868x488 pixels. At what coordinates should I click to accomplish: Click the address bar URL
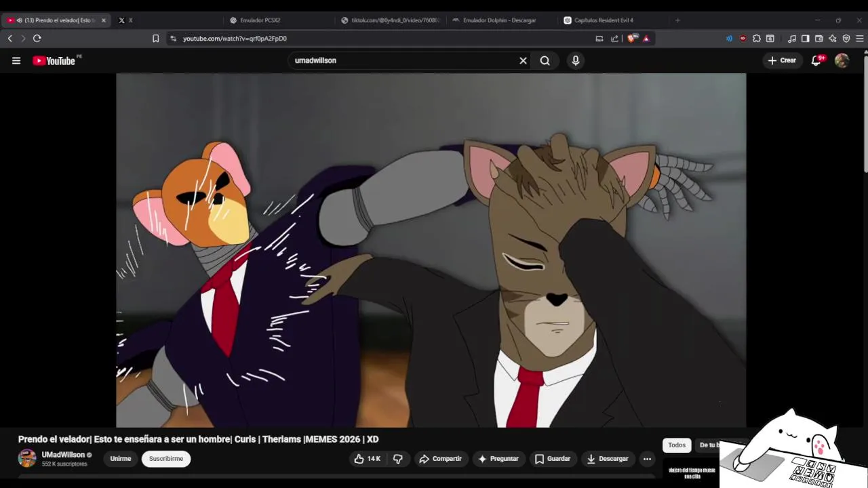click(x=235, y=39)
